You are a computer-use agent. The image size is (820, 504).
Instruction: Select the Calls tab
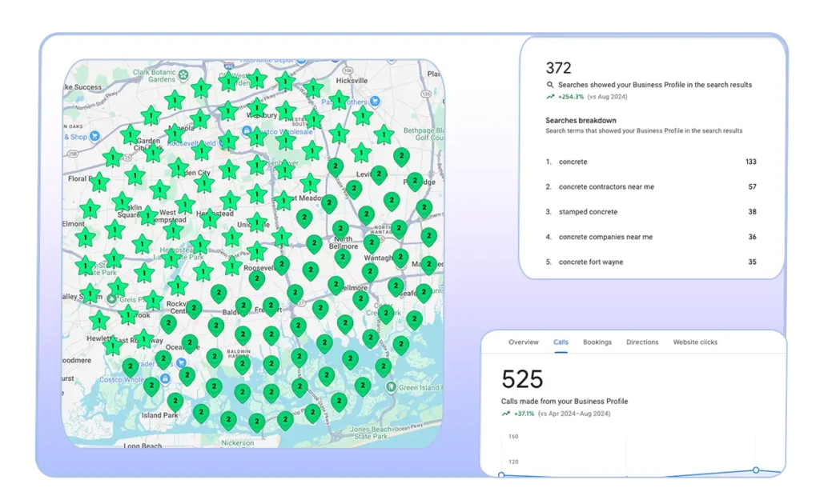[x=561, y=342]
